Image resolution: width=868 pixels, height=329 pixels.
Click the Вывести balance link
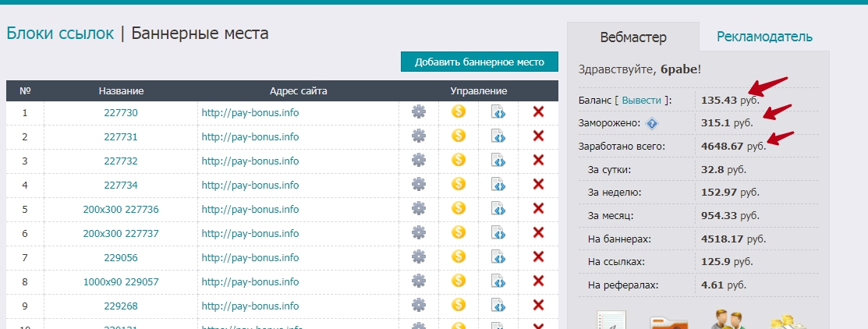click(642, 100)
